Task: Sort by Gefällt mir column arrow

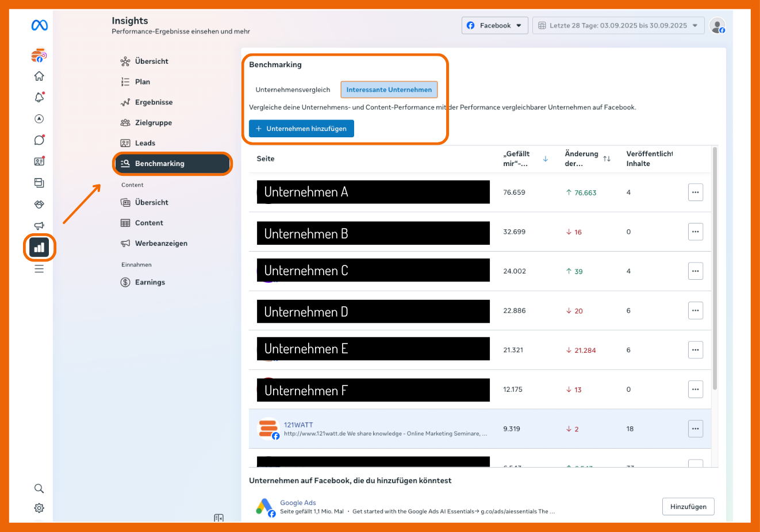Action: [x=546, y=159]
